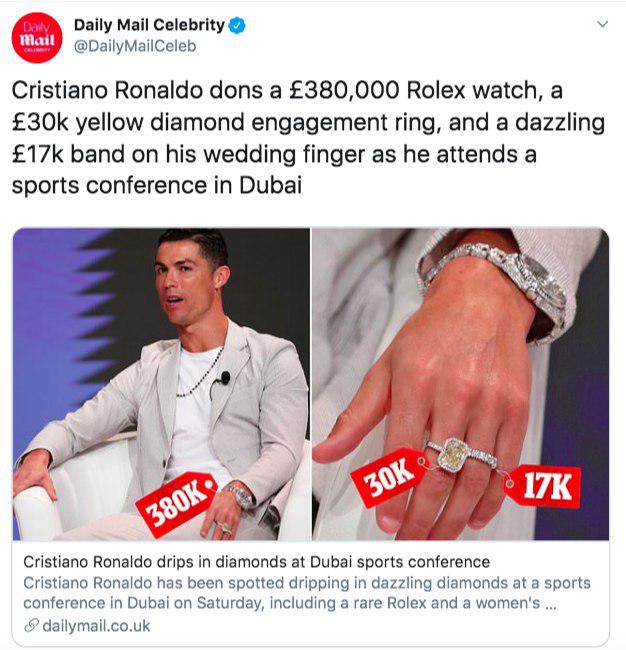Visit the dailymail.co.uk domain link
The image size is (626, 650).
tap(96, 626)
